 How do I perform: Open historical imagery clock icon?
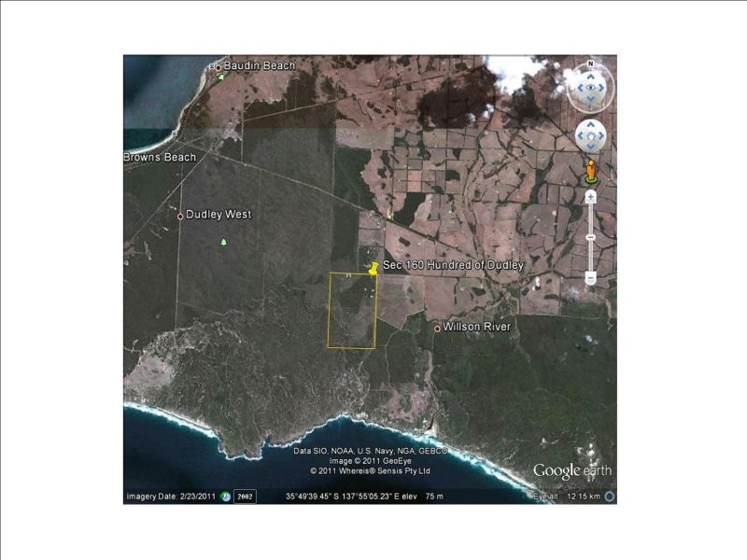click(x=225, y=497)
